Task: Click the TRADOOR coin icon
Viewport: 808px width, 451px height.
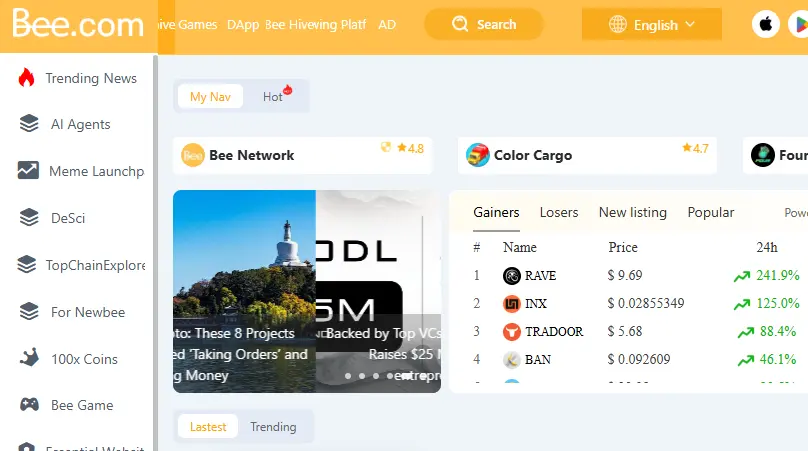Action: 512,331
